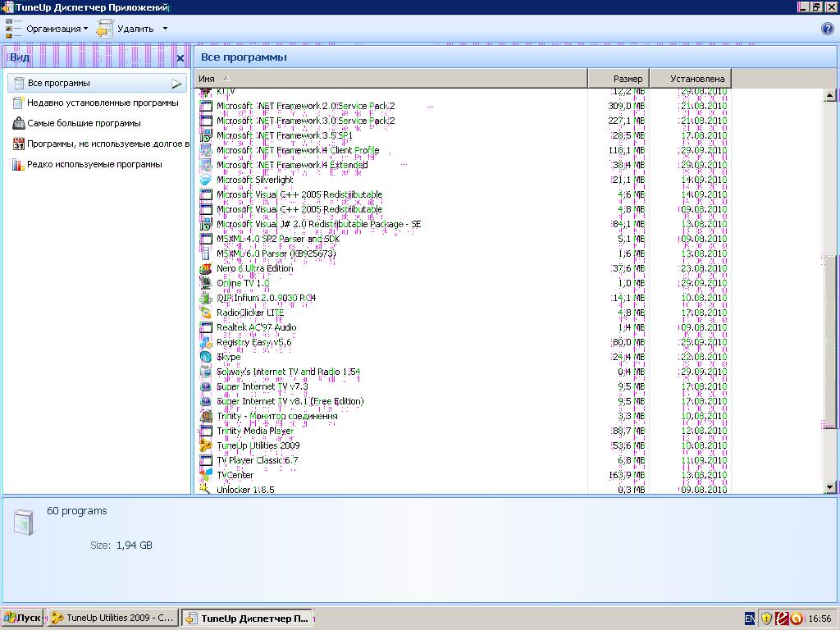
Task: Click the TV Player Classic 6.7 icon
Action: click(206, 461)
